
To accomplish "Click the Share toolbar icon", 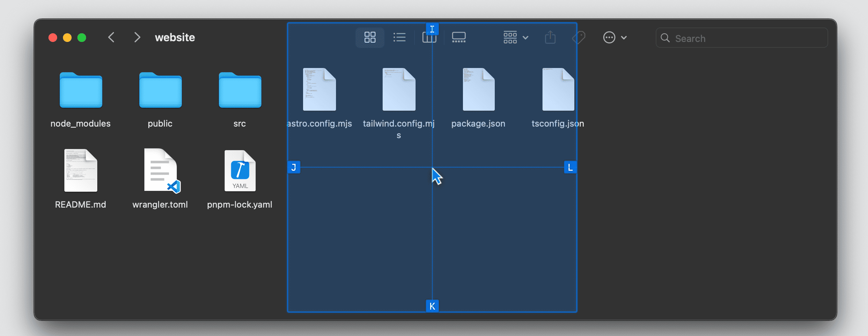I will point(550,37).
